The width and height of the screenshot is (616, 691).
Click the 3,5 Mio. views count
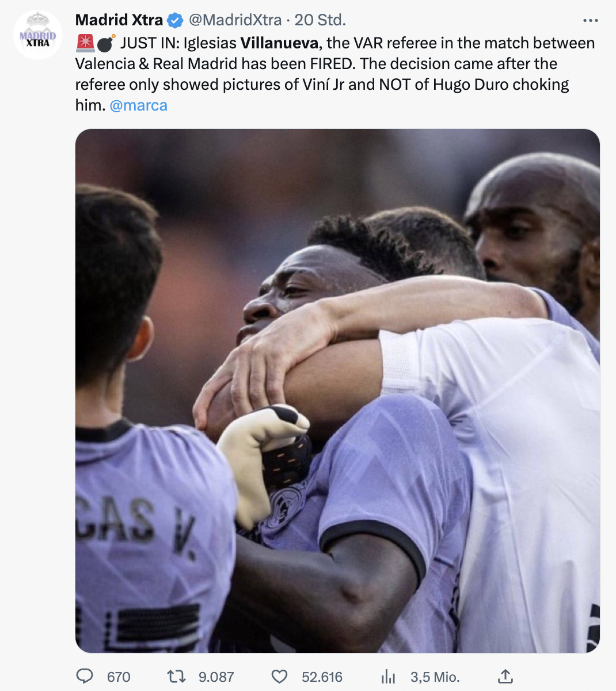coord(435,677)
